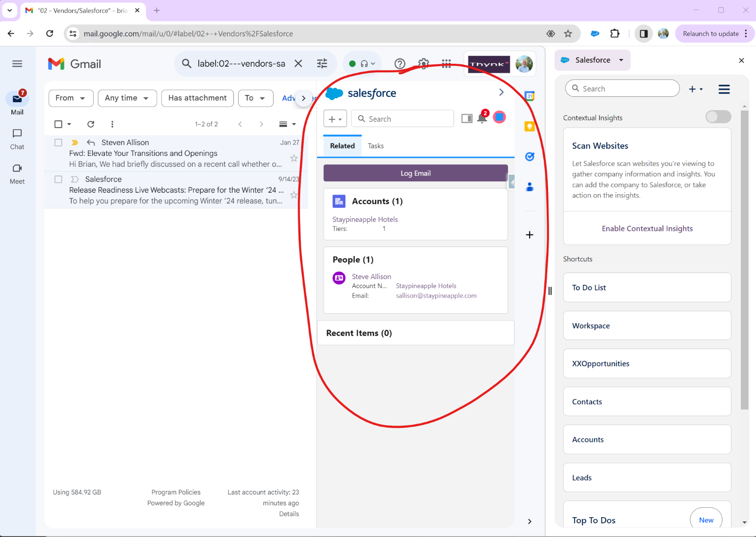Star the Steven Allison email
This screenshot has width=756, height=537.
294,158
